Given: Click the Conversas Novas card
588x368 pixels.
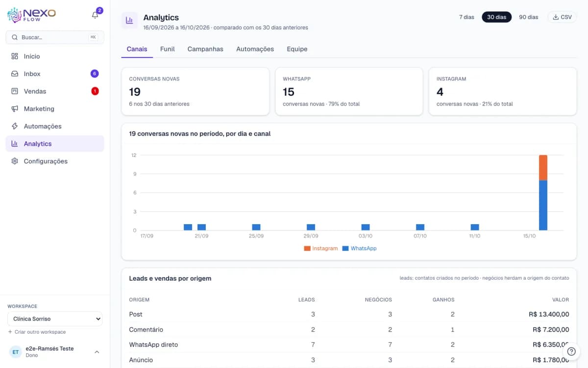Looking at the screenshot, I should coord(195,92).
